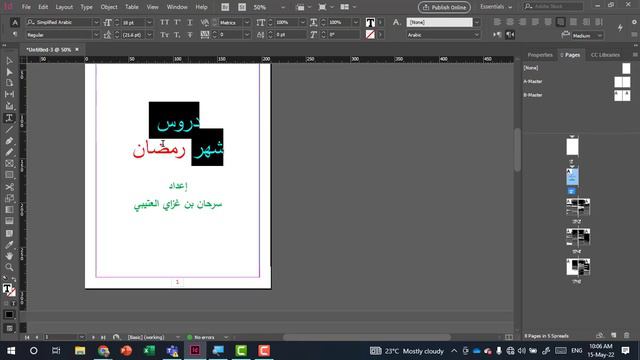The width and height of the screenshot is (640, 360).
Task: Click the Publish Online button
Action: click(444, 7)
